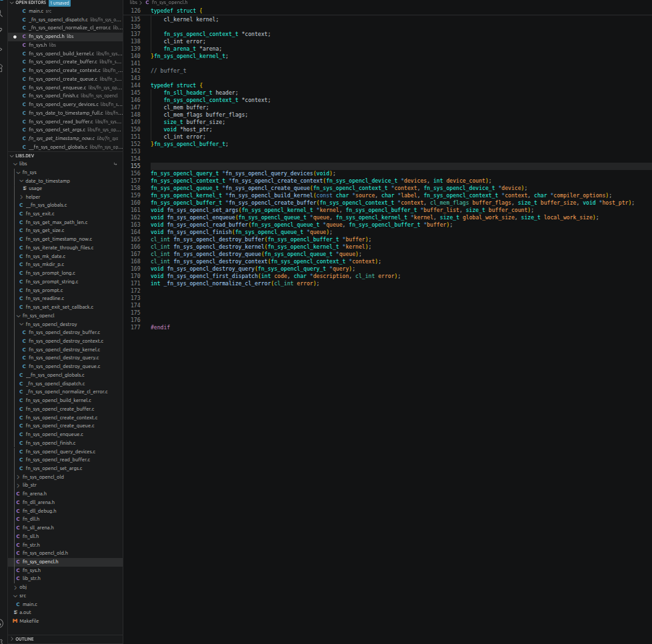
Task: Open fn_dll_debug.h in the file tree
Action: coord(39,511)
